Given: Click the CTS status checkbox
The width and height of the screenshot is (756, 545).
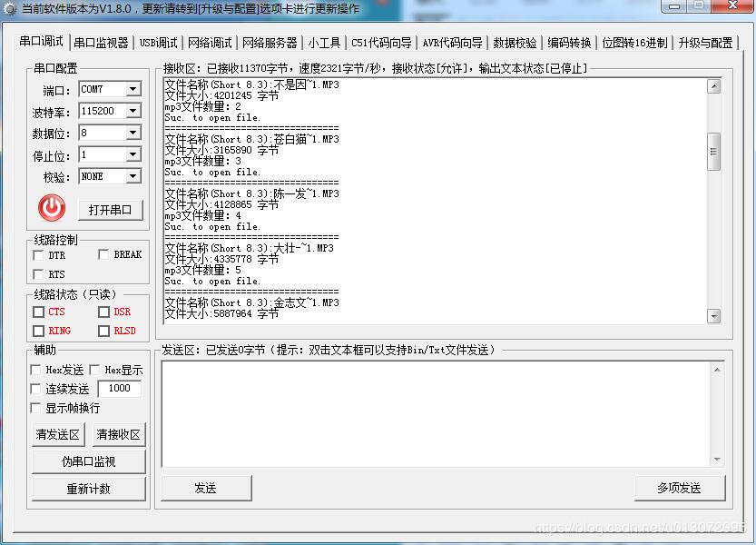Looking at the screenshot, I should 38,312.
